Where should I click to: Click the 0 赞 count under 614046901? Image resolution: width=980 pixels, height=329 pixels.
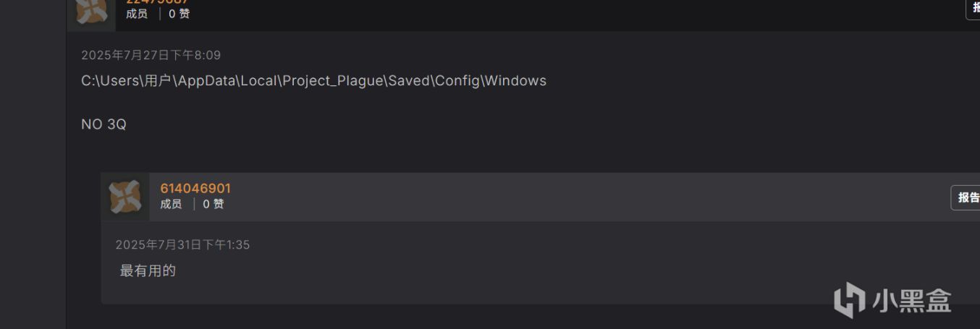(213, 205)
